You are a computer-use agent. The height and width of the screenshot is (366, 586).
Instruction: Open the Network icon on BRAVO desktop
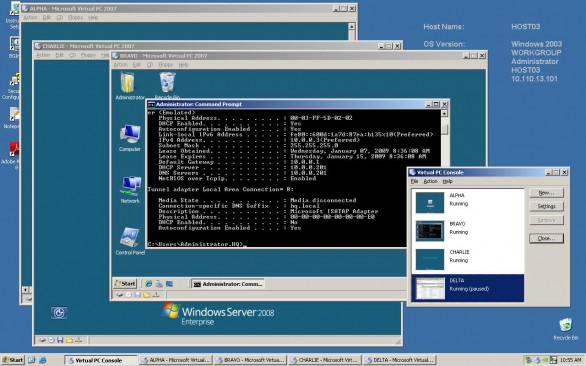pos(130,189)
